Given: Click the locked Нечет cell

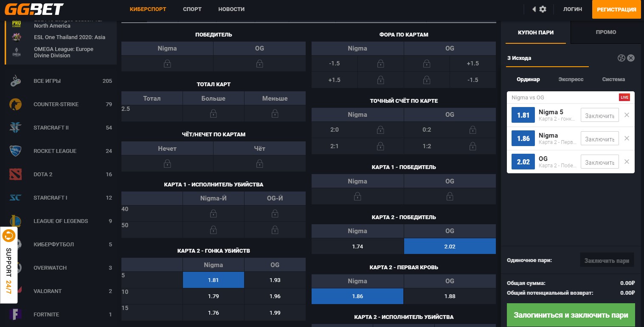Looking at the screenshot, I should click(x=167, y=163).
